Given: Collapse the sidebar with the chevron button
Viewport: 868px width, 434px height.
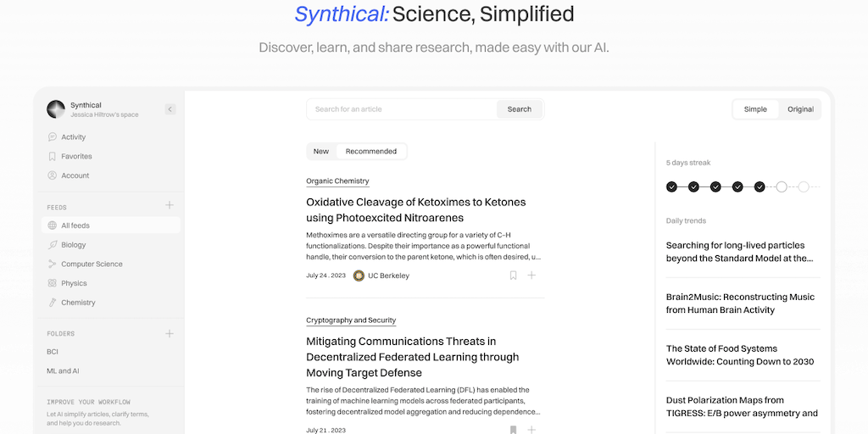Looking at the screenshot, I should point(170,109).
